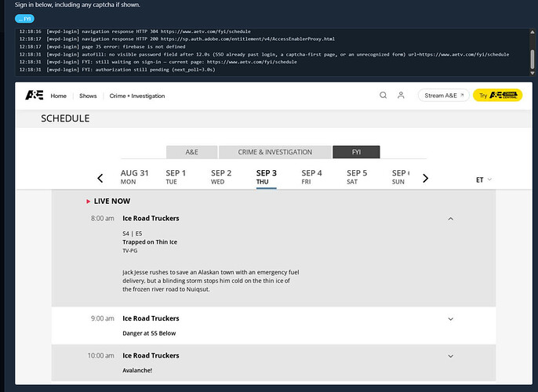This screenshot has width=538, height=392.
Task: Expand the 10:00 am Ice Road Truckers entry
Action: (451, 356)
